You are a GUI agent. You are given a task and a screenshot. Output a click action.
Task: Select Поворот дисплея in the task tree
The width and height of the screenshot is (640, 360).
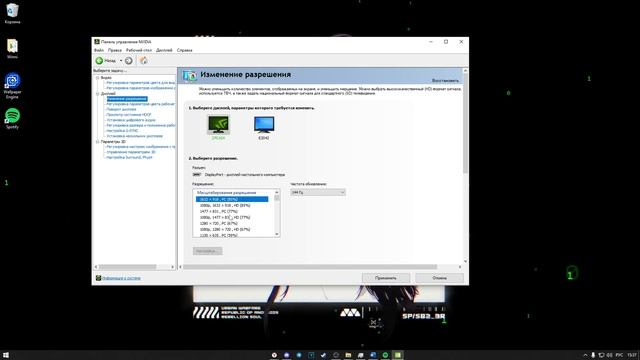point(121,109)
